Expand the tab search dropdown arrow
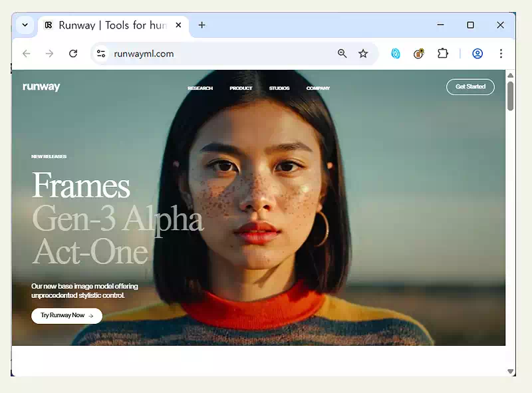 [25, 25]
